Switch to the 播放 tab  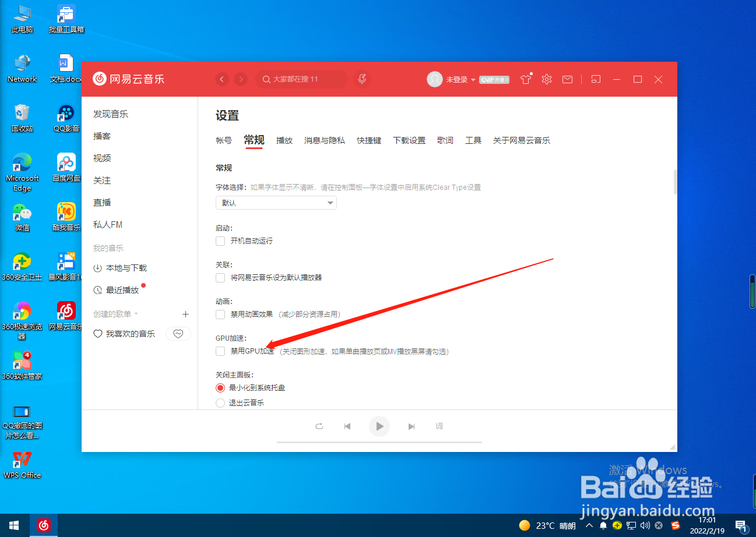click(x=284, y=140)
